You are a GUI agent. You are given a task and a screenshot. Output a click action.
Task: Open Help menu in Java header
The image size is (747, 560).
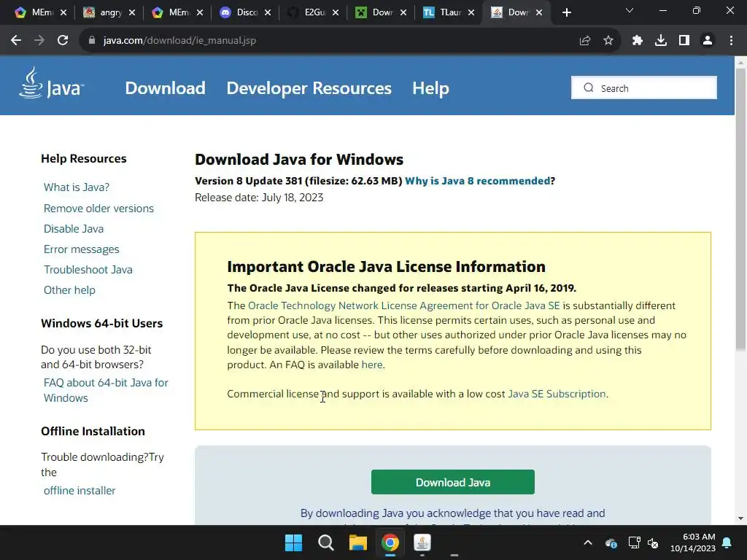click(x=430, y=88)
